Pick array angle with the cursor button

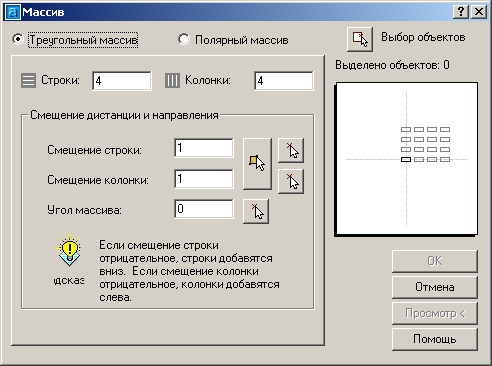(x=256, y=211)
